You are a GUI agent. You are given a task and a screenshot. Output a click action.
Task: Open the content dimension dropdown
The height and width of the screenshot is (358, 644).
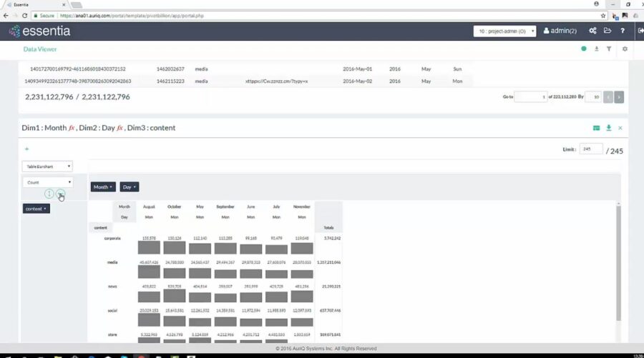pyautogui.click(x=36, y=209)
